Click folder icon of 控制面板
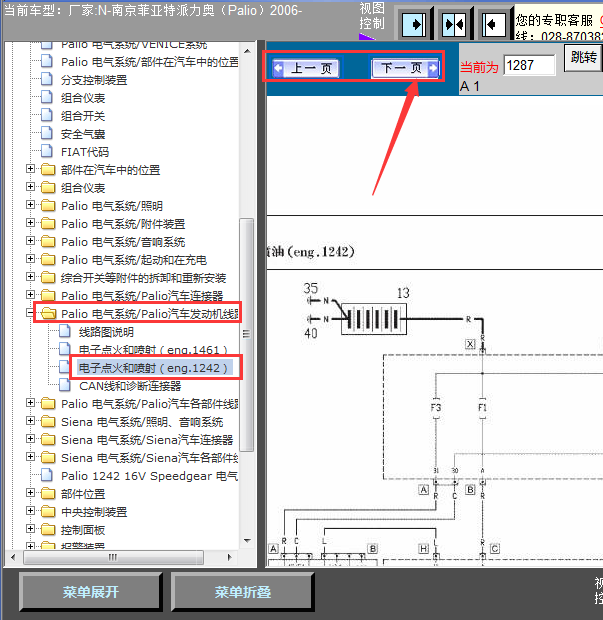 coord(48,529)
